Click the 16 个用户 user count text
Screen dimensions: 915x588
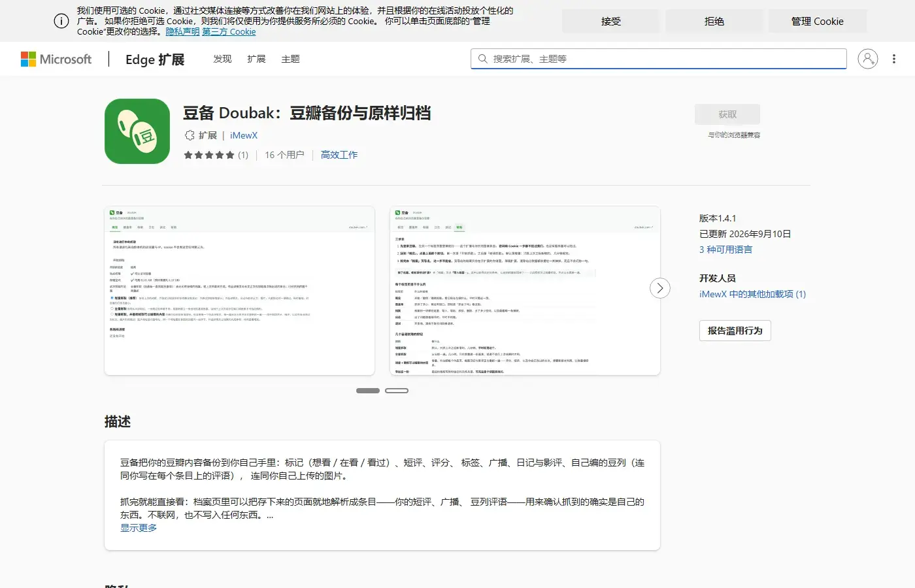point(284,155)
